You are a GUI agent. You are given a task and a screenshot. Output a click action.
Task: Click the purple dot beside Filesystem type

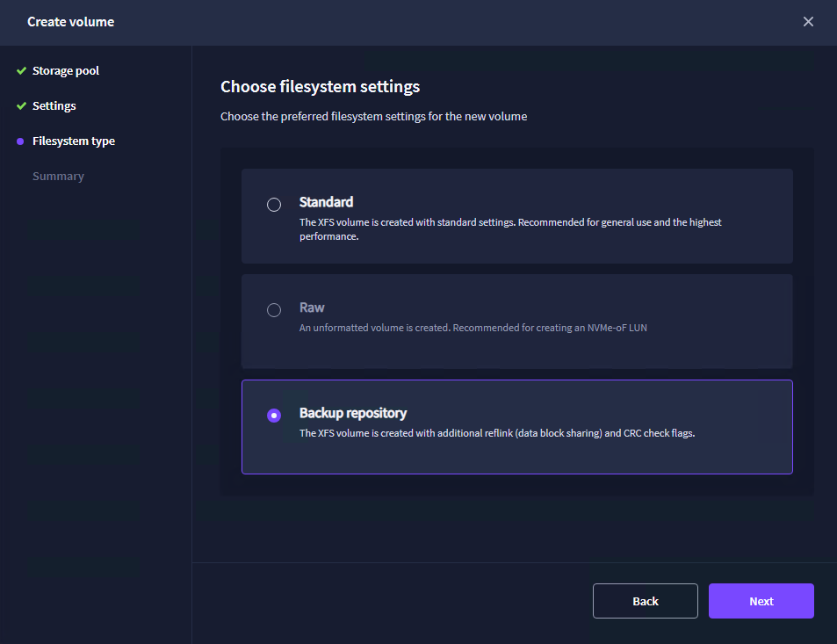coord(20,141)
